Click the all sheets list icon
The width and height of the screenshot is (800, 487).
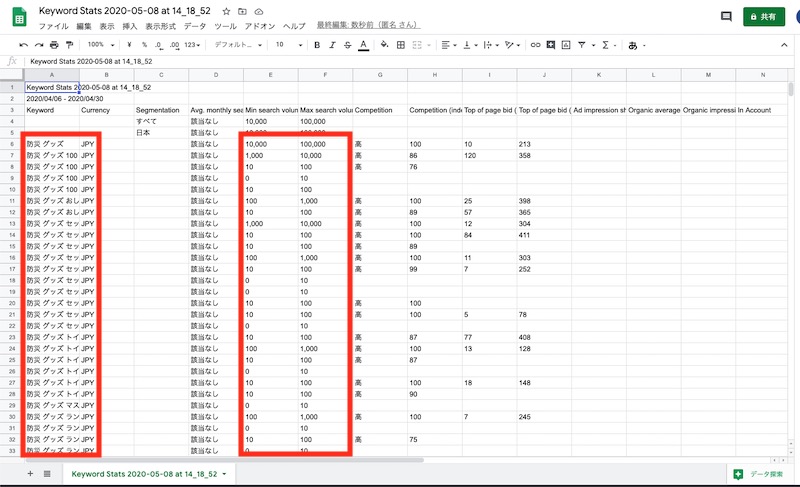[x=47, y=472]
